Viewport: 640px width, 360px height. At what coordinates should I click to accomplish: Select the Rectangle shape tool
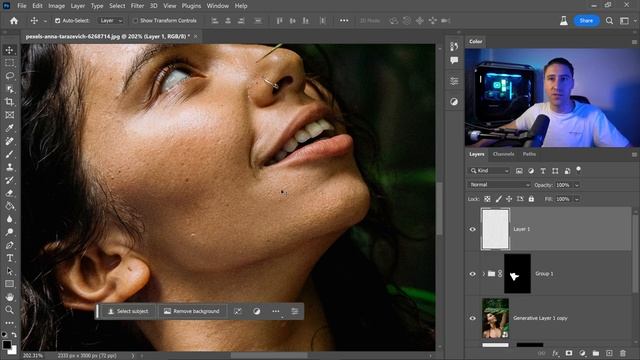(x=9, y=284)
